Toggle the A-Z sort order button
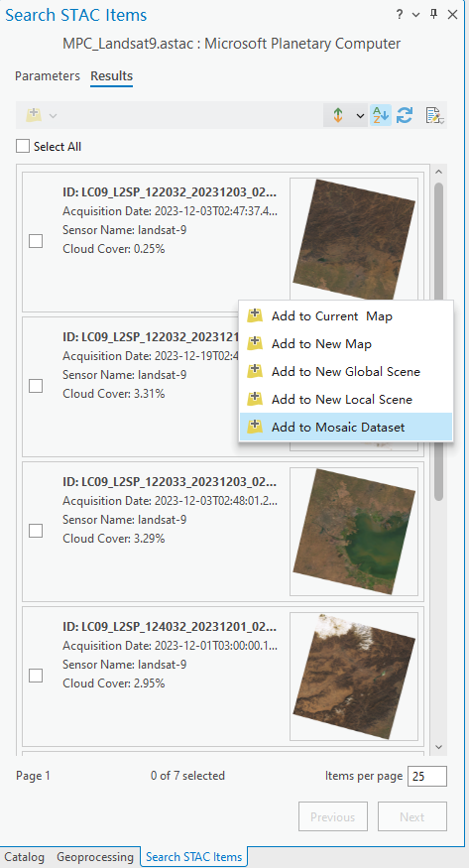Screen dimensions: 469x868 tap(381, 115)
